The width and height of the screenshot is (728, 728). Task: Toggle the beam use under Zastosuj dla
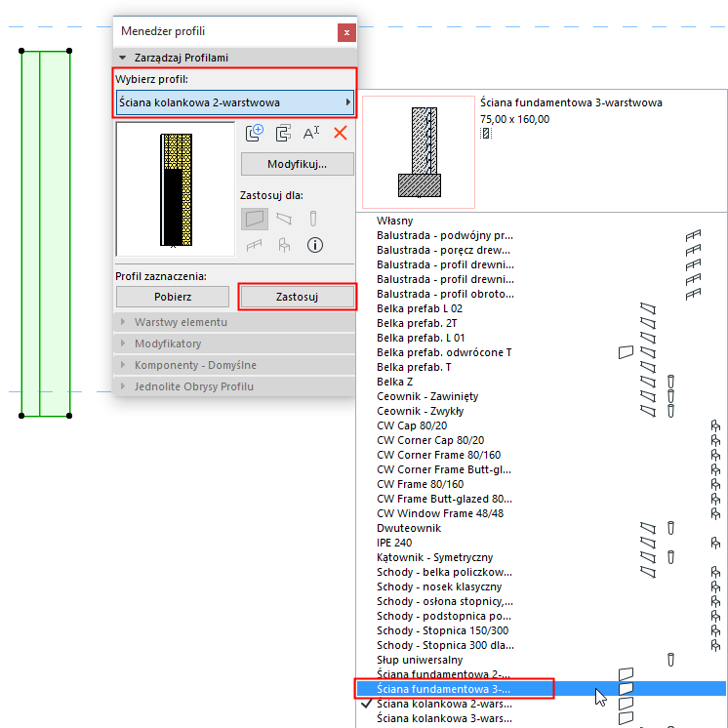pos(284,219)
